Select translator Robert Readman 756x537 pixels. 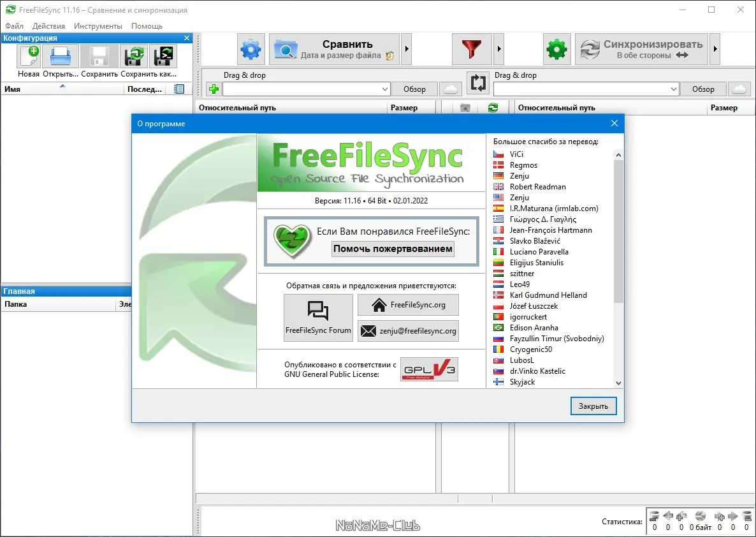click(x=537, y=187)
